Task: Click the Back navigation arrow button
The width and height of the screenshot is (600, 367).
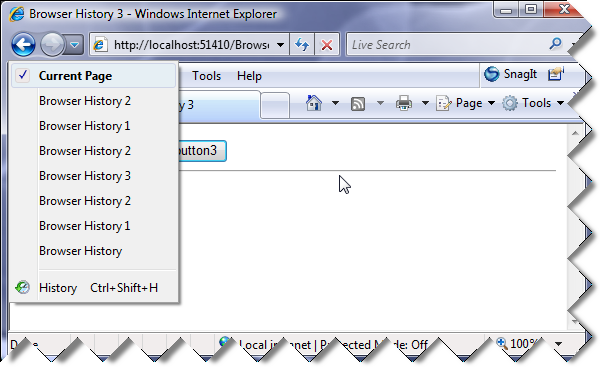Action: point(23,45)
